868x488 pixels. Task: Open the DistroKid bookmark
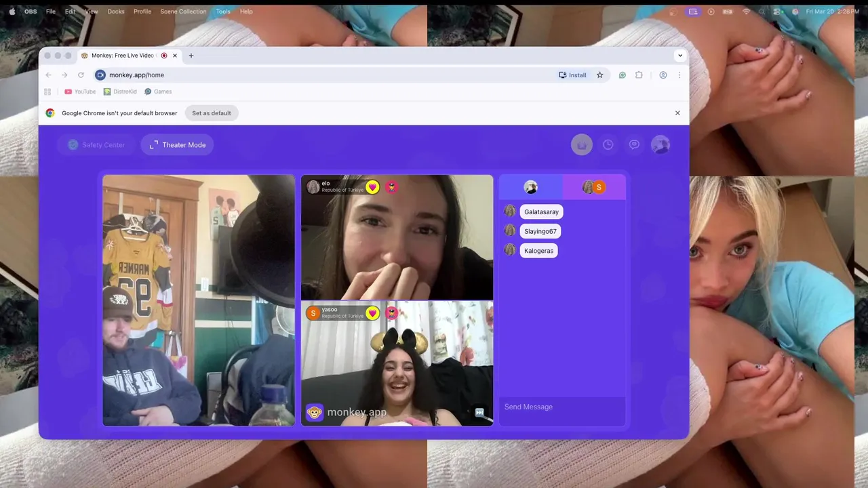[x=120, y=91]
